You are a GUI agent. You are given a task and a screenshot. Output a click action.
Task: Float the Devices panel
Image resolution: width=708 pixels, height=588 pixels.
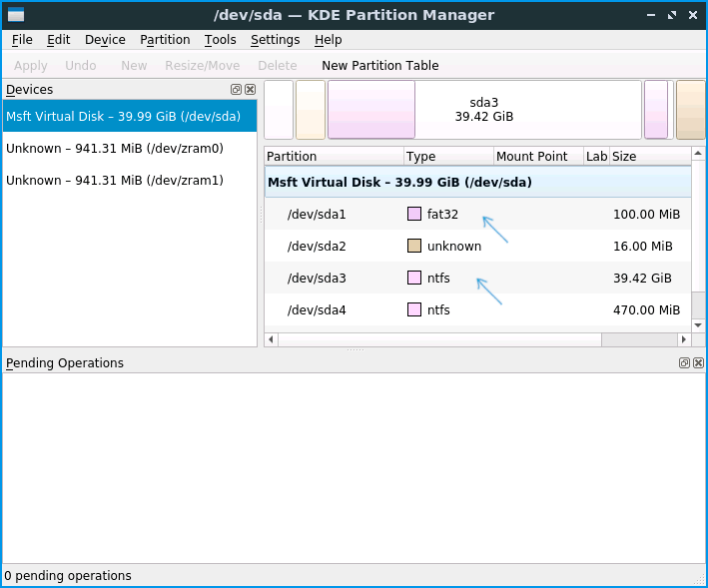[x=236, y=90]
